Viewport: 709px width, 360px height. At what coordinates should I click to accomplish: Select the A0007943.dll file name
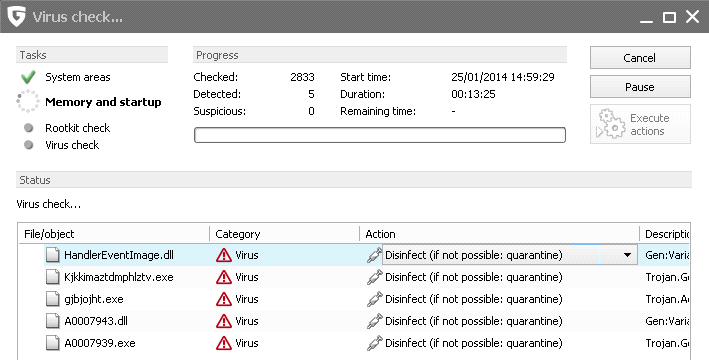[96, 321]
